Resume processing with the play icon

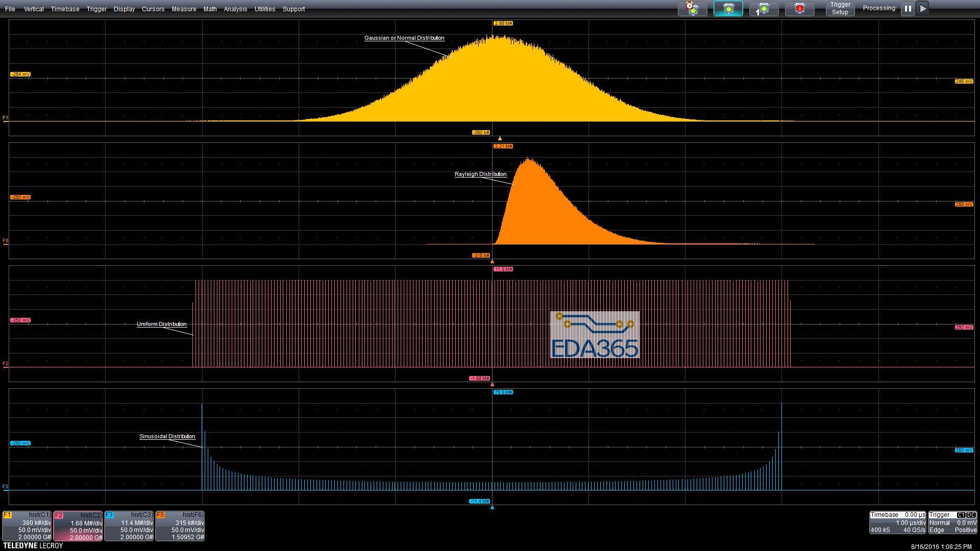pyautogui.click(x=922, y=9)
